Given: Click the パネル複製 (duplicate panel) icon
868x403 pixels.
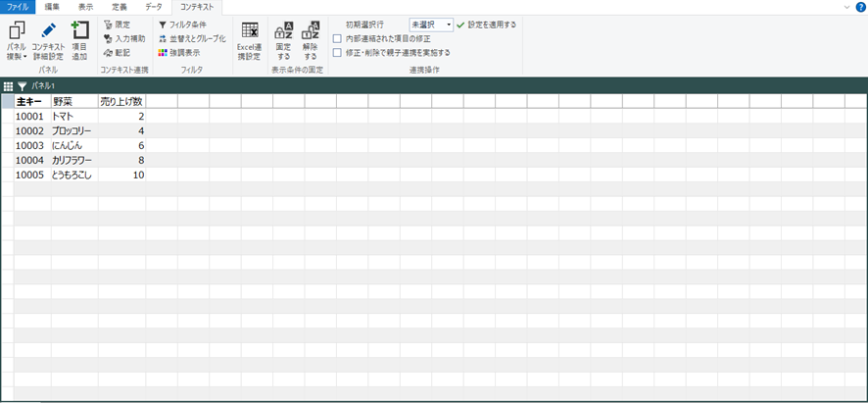Looking at the screenshot, I should (x=17, y=30).
